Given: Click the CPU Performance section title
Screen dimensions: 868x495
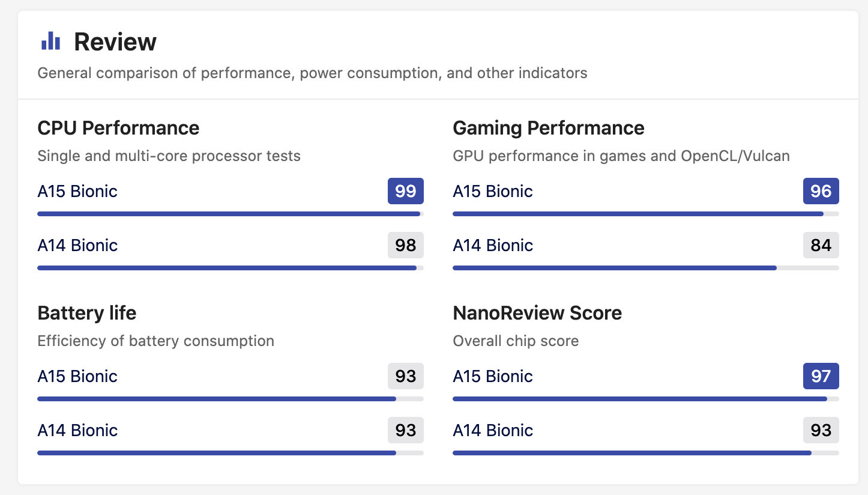Looking at the screenshot, I should click(x=118, y=128).
